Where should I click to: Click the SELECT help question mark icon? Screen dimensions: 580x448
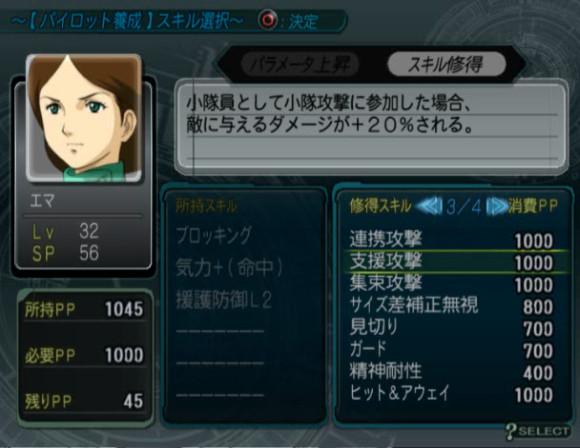click(x=511, y=431)
